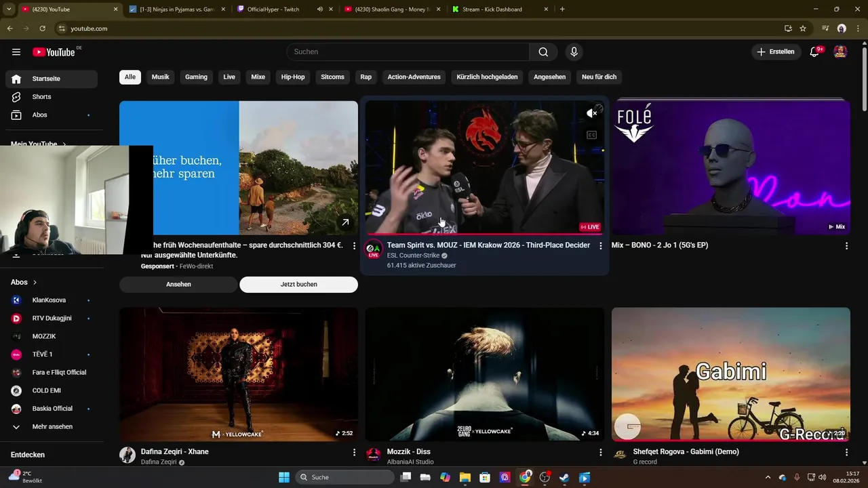Select the Musik filter chip
The height and width of the screenshot is (488, 868).
pos(161,77)
